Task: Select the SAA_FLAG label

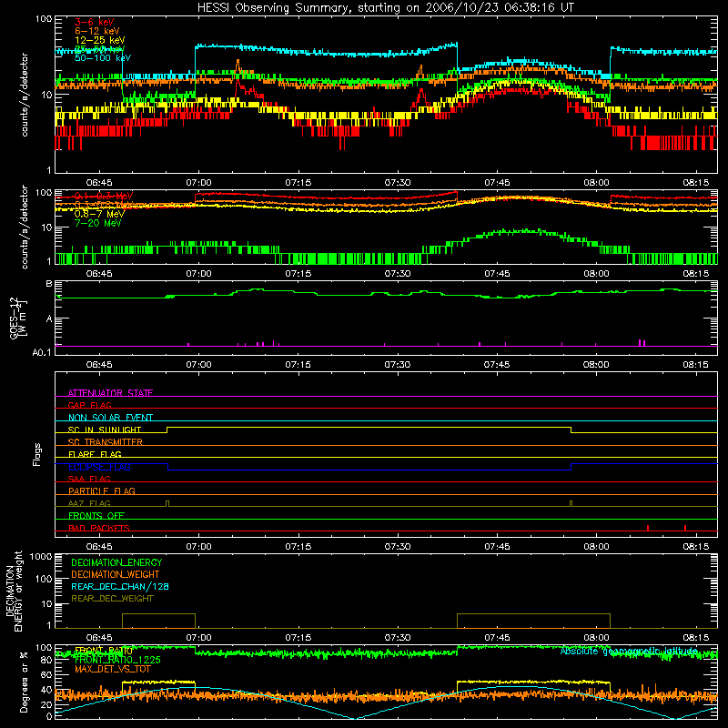Action: click(x=89, y=479)
